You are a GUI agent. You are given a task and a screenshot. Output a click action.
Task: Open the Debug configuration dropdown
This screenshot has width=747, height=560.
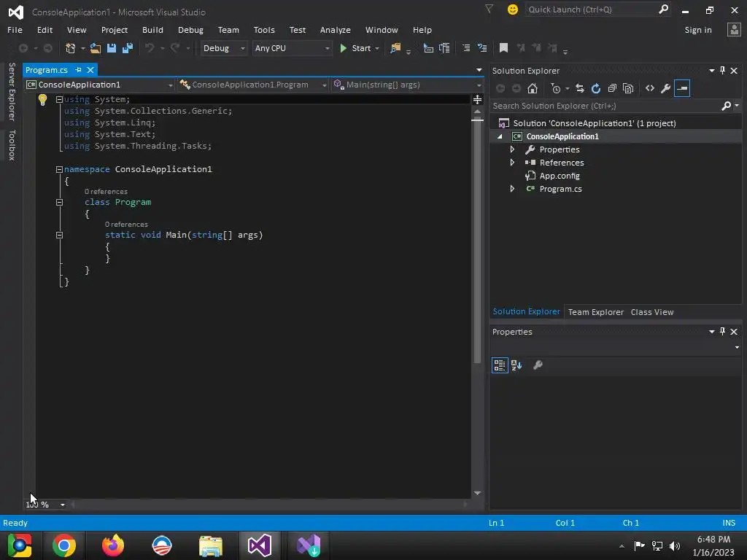(x=223, y=48)
